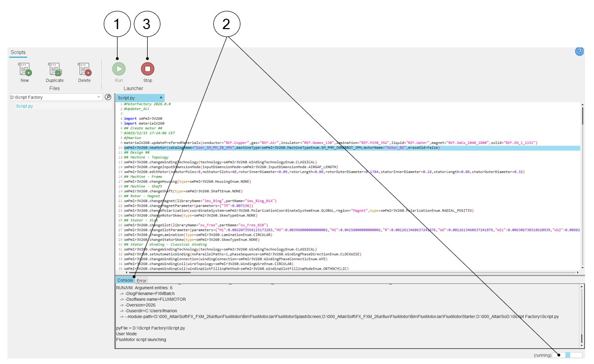Click the running progress bar indicator
The image size is (594, 364).
point(568,355)
